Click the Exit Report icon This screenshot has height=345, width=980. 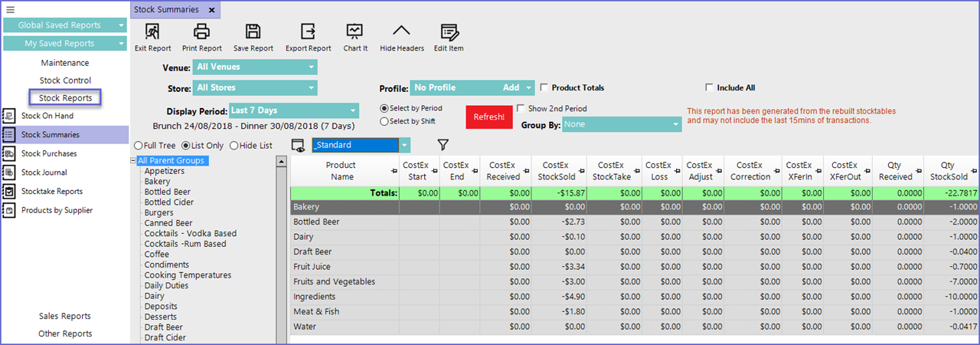(152, 31)
